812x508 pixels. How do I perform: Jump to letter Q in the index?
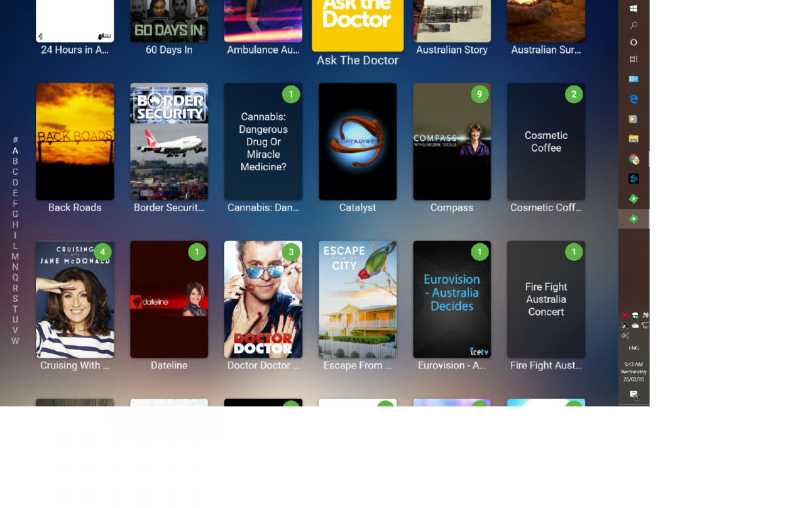click(x=15, y=277)
